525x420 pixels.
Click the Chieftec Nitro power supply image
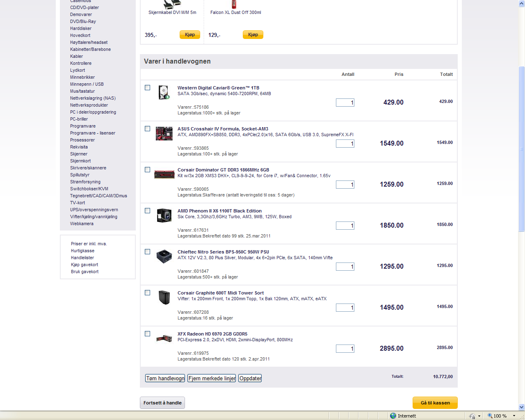coord(164,256)
